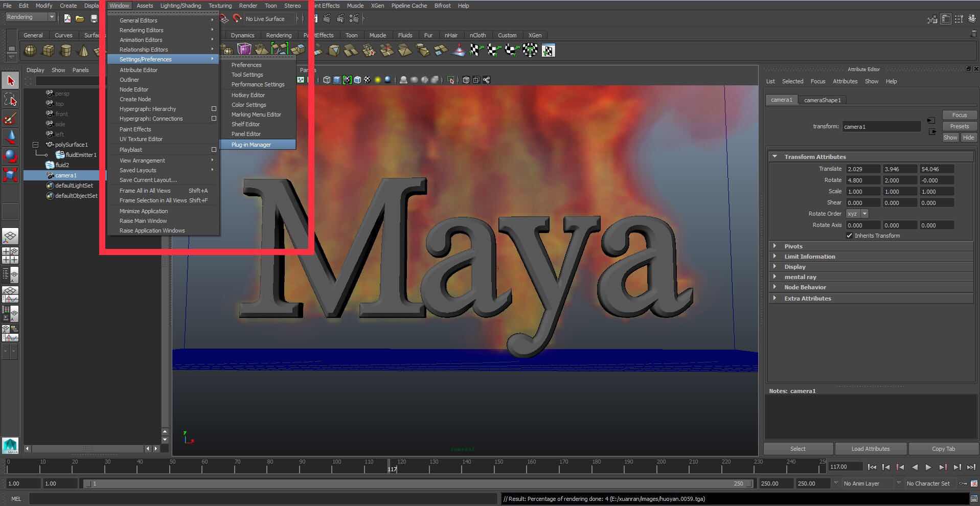The height and width of the screenshot is (506, 980).
Task: Open Hypergraph: Hierarchy option box
Action: click(x=214, y=109)
